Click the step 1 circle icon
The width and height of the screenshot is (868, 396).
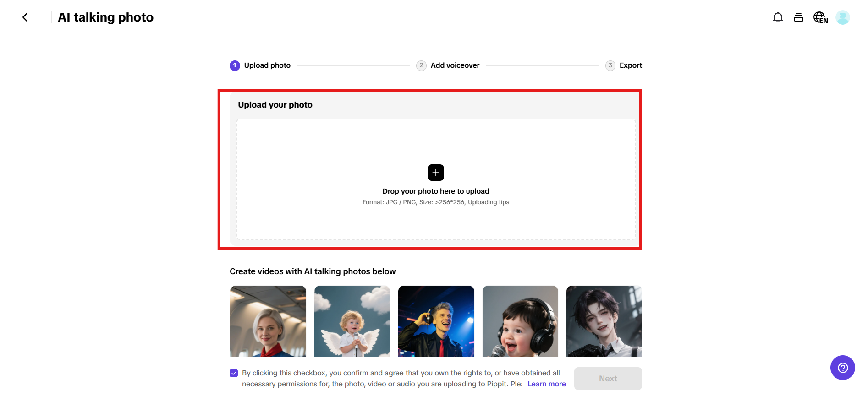[235, 65]
